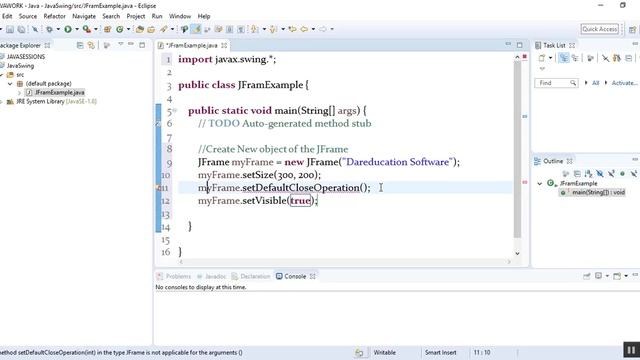Screen dimensions: 640x360
Task: Click New Java Class green icon
Action: pos(119,29)
